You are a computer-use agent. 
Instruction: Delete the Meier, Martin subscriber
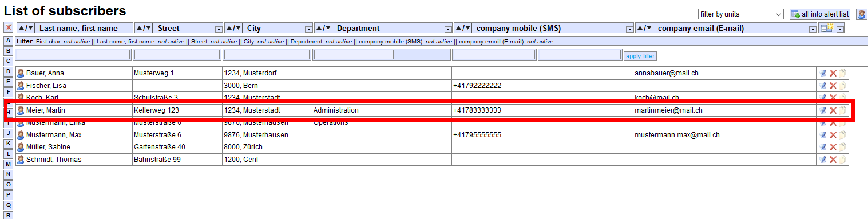tap(833, 110)
